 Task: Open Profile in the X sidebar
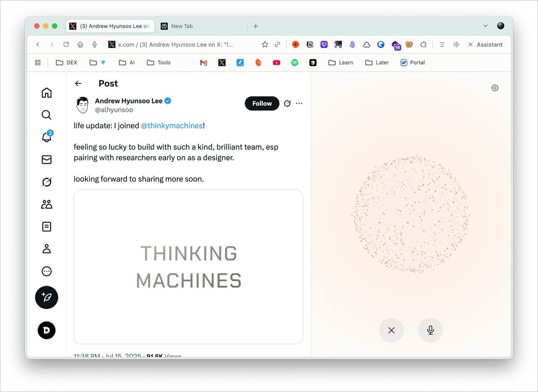[47, 249]
